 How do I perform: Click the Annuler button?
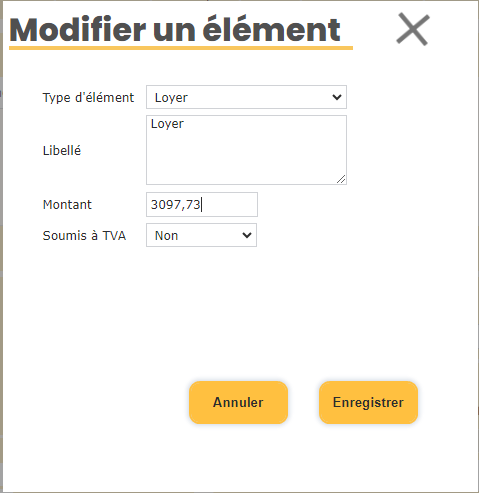click(238, 402)
